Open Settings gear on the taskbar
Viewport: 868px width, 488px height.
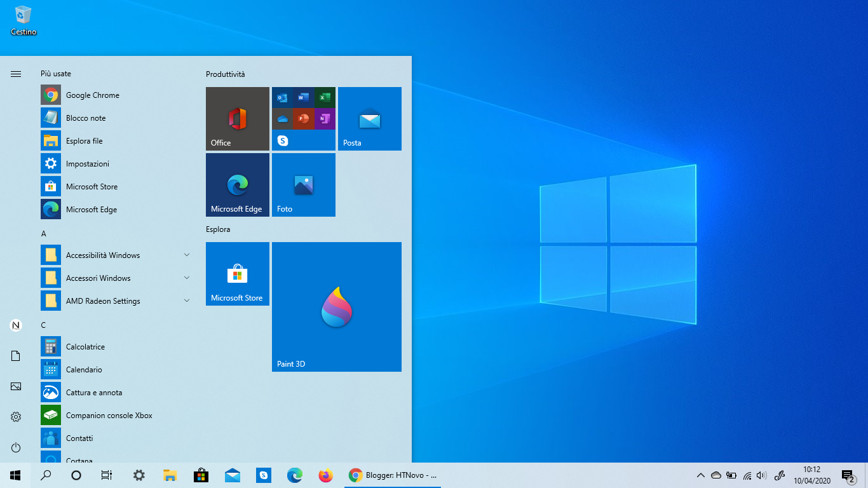[139, 475]
